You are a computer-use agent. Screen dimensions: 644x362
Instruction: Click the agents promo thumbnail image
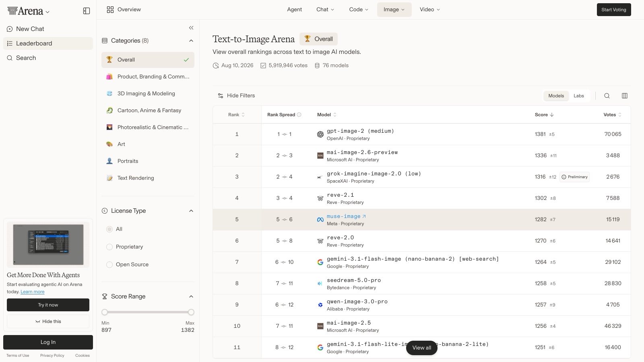coord(48,245)
